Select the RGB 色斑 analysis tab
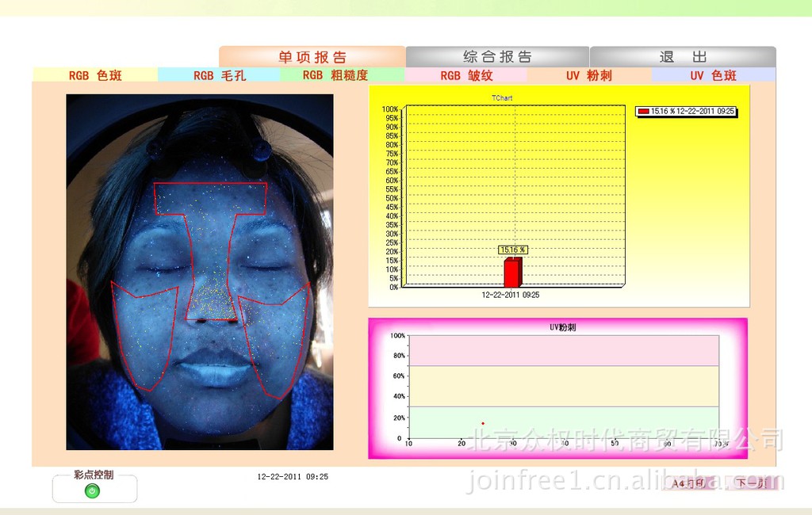 pos(95,75)
